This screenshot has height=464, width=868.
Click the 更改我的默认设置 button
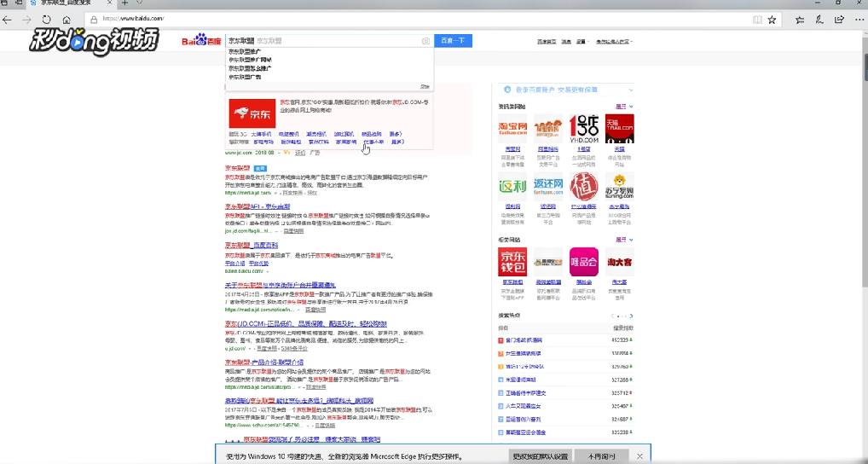[x=541, y=456]
